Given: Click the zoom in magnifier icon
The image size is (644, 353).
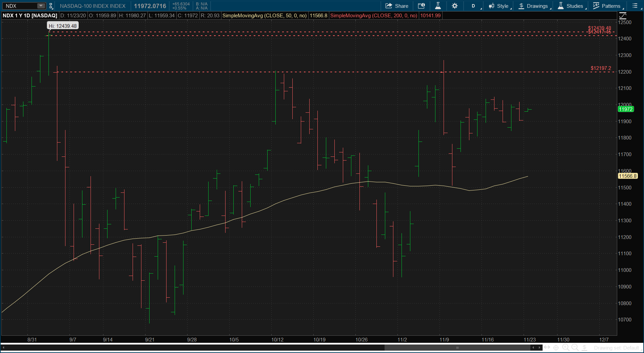Looking at the screenshot, I should [566, 348].
